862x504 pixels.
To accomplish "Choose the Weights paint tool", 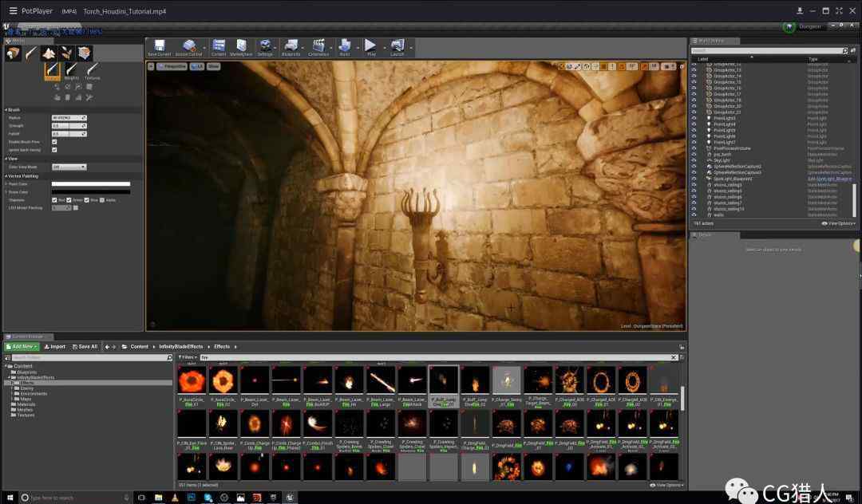I will 72,71.
